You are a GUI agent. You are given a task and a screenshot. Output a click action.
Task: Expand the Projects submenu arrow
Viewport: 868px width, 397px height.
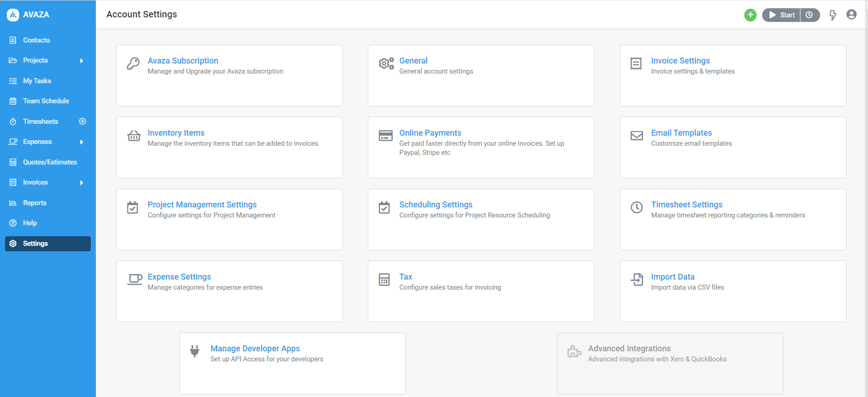[82, 61]
